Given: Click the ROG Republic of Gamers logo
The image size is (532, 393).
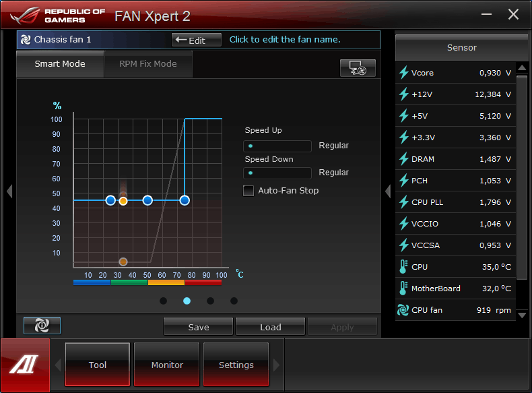Looking at the screenshot, I should [58, 16].
